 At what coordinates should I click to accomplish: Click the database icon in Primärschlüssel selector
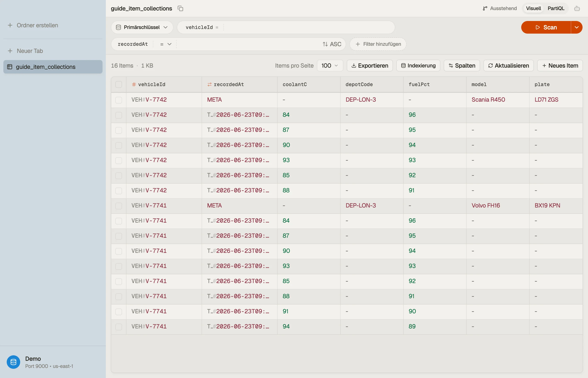click(x=118, y=27)
